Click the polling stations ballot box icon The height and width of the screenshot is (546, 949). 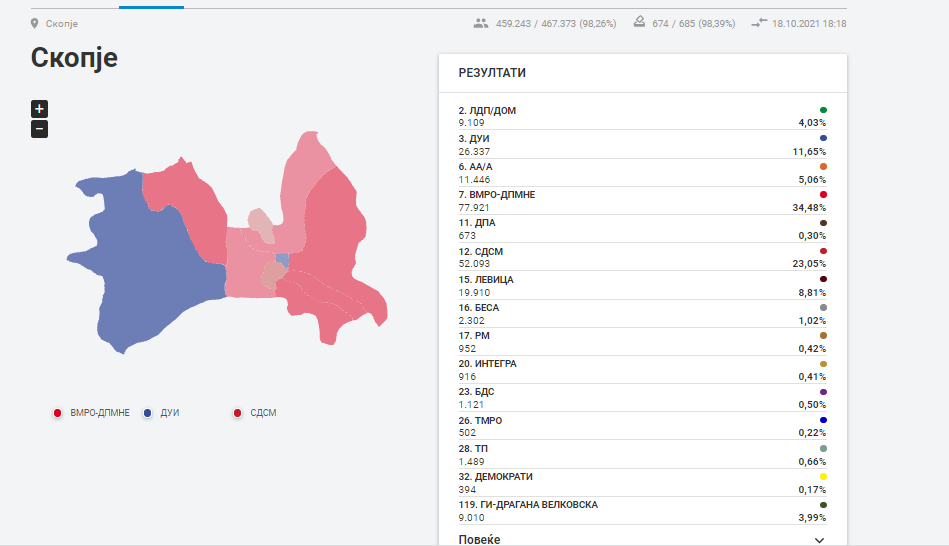(x=640, y=23)
